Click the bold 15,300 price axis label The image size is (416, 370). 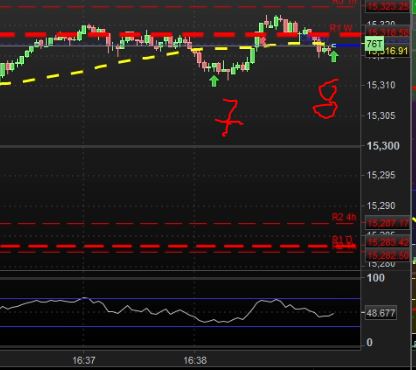[383, 146]
